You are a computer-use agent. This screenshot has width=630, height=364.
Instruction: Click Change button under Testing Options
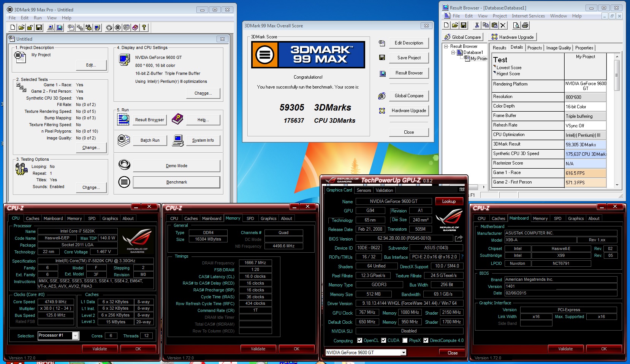click(91, 188)
